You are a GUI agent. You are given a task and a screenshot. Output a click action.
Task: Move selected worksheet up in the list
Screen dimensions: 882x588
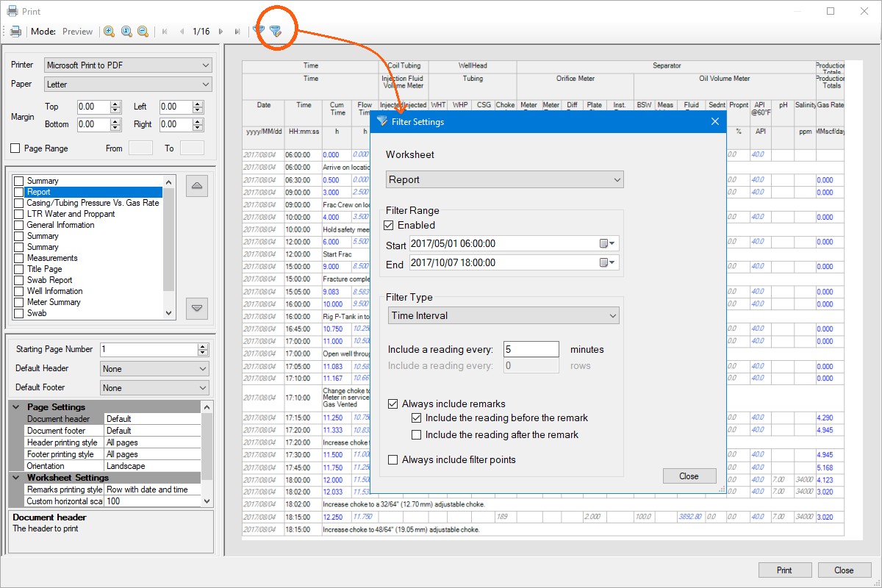pos(196,186)
